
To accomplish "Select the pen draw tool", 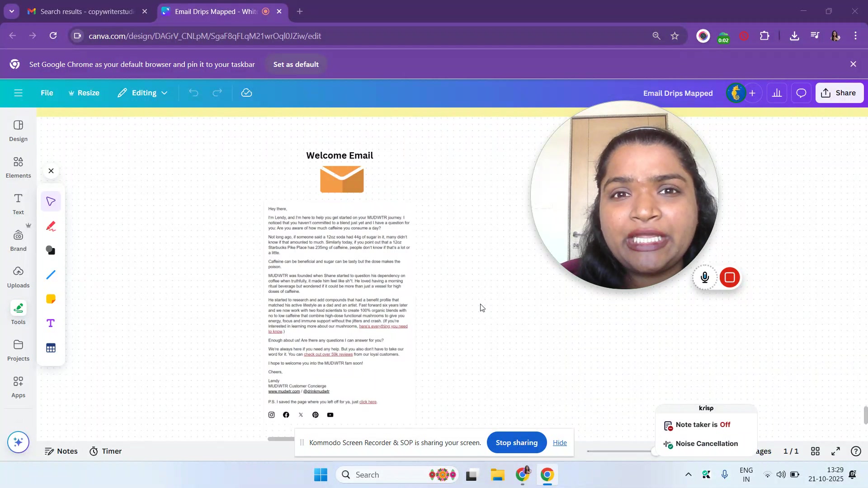I will [51, 226].
